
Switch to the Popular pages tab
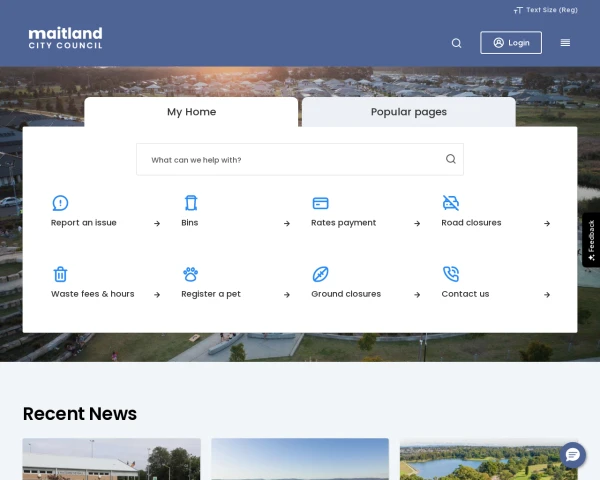(x=408, y=112)
